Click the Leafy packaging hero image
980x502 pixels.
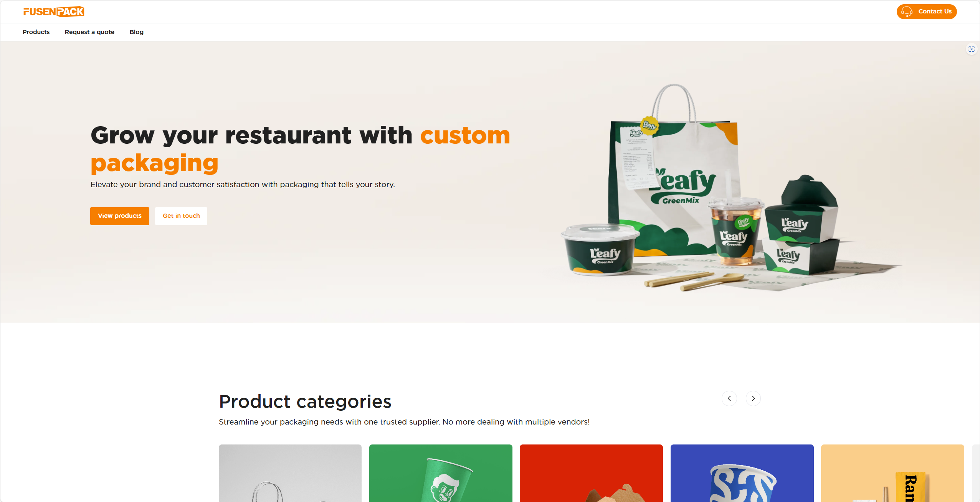[729, 188]
